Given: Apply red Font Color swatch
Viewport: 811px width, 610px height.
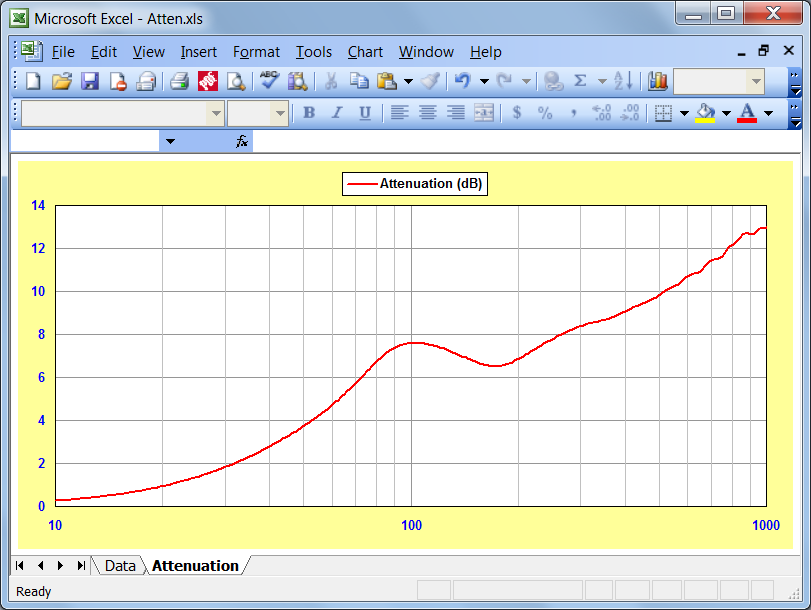Looking at the screenshot, I should point(747,113).
